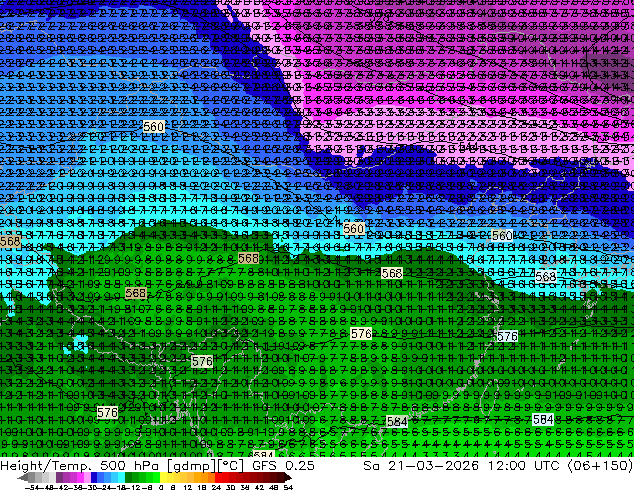Click the 560 contour label with white background
The image size is (634, 490).
(x=502, y=235)
